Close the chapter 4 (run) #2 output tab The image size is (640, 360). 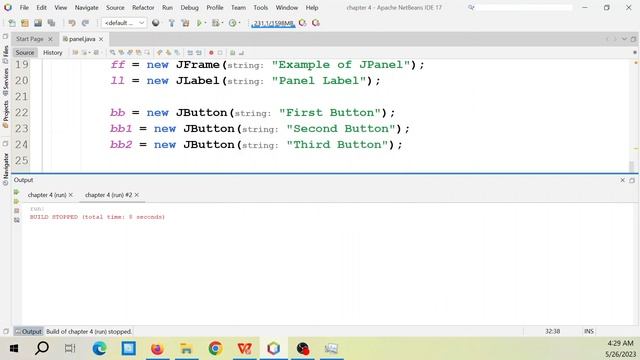tap(137, 195)
